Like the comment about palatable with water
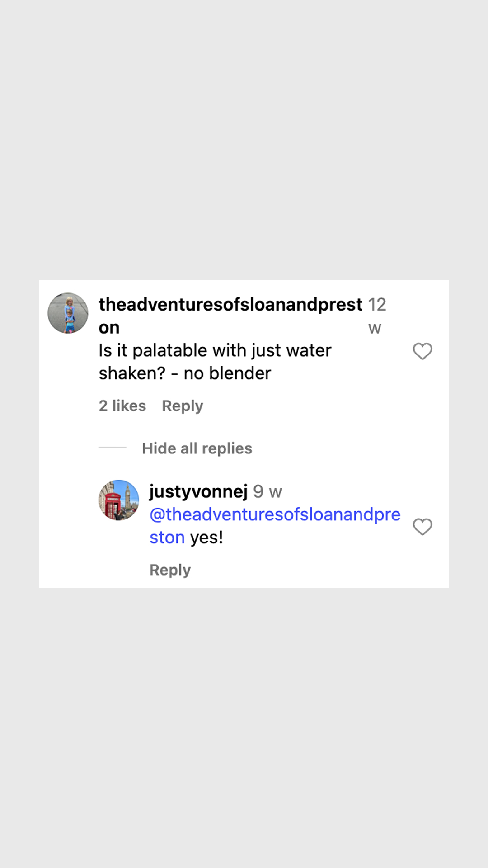This screenshot has height=868, width=488. (x=422, y=351)
